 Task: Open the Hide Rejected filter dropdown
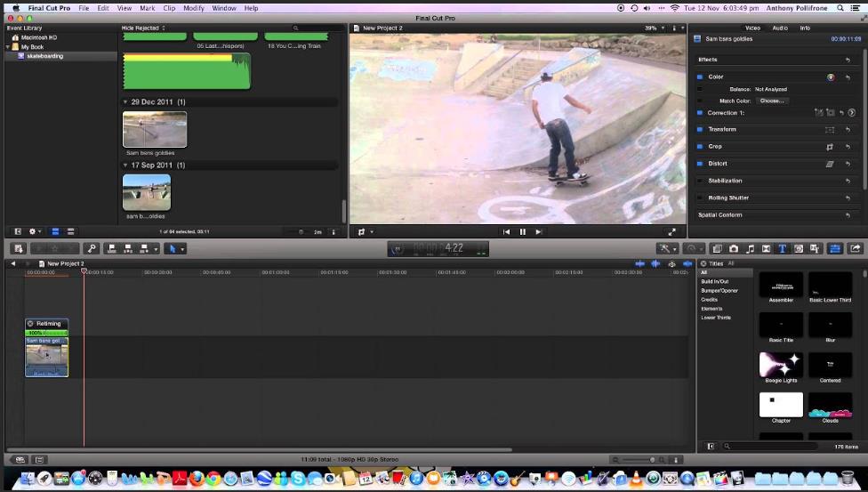click(x=143, y=28)
